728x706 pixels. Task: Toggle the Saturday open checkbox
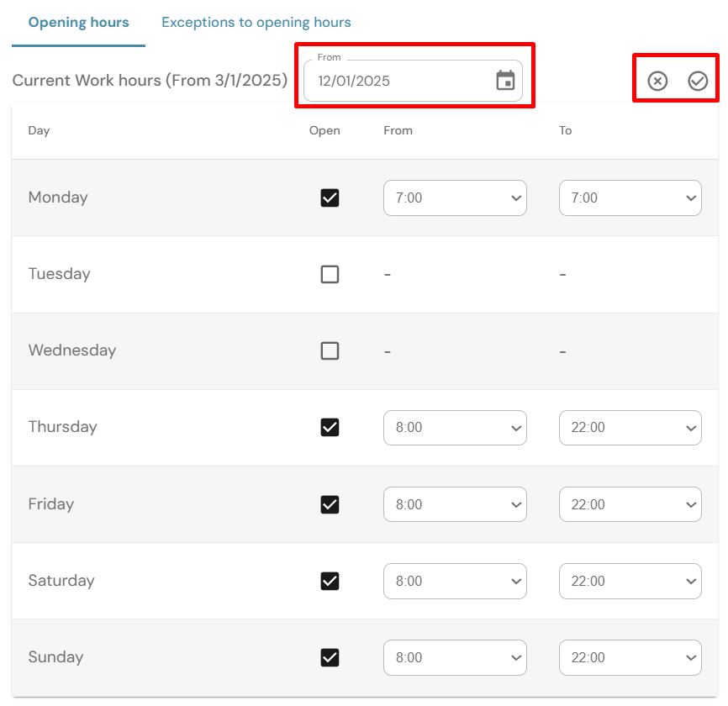330,581
